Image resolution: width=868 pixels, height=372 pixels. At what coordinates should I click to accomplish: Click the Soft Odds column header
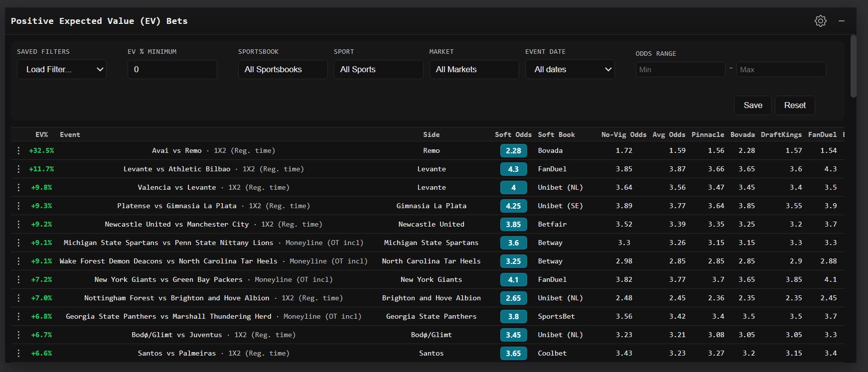click(x=513, y=134)
